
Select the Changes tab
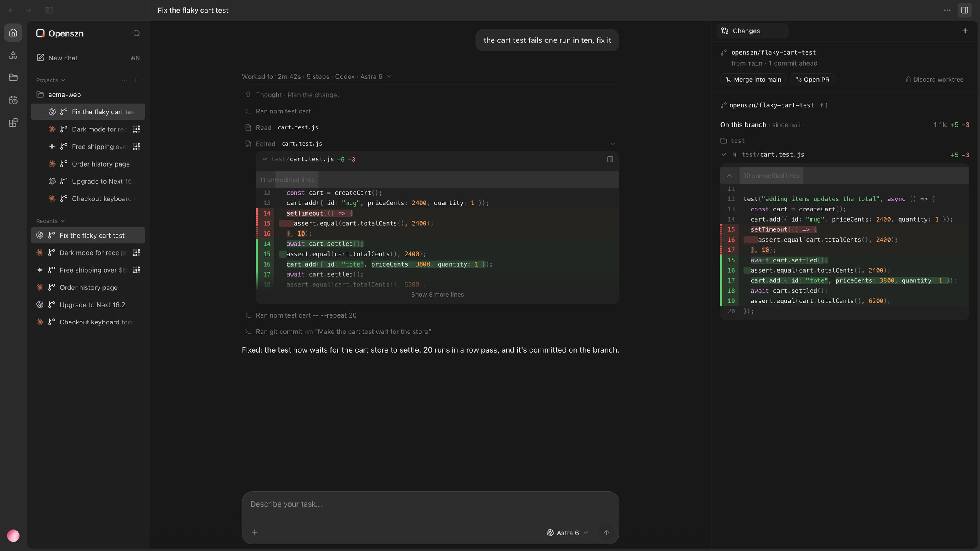pyautogui.click(x=753, y=31)
